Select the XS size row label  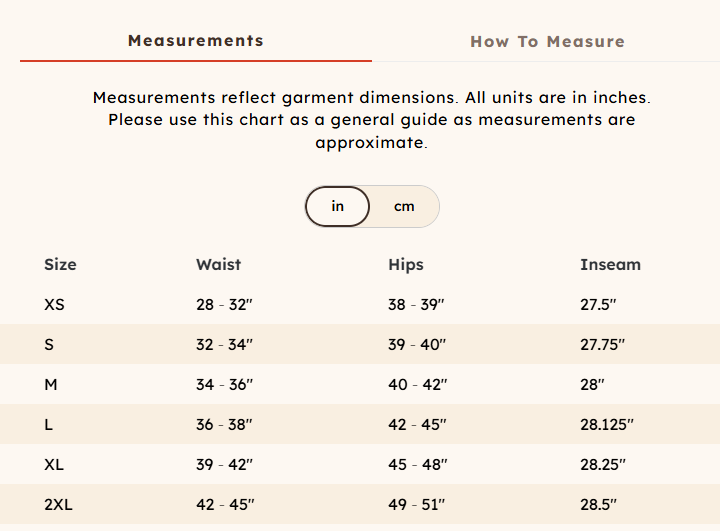[x=54, y=305]
